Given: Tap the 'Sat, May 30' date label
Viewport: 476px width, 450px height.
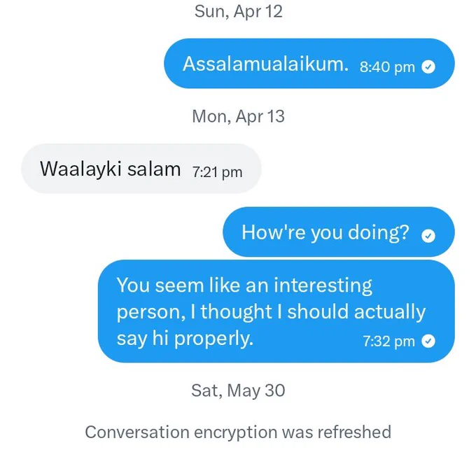Looking at the screenshot, I should pos(238,391).
